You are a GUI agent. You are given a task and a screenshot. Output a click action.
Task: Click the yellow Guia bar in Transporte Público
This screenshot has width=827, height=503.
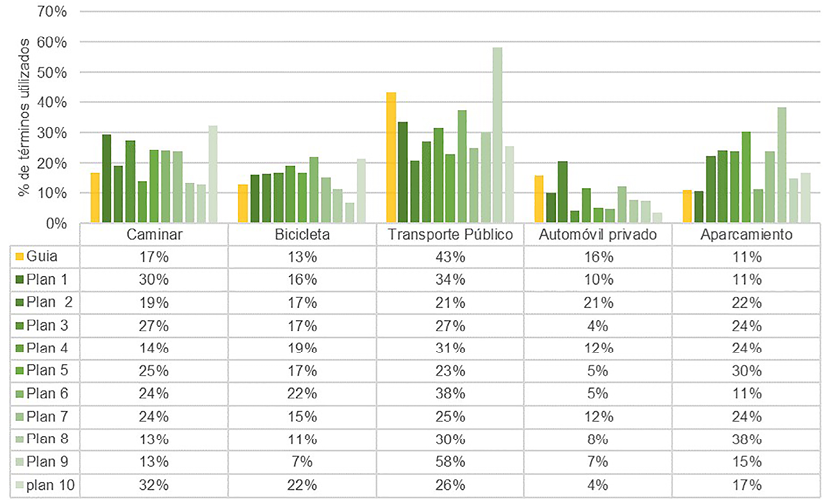[391, 157]
